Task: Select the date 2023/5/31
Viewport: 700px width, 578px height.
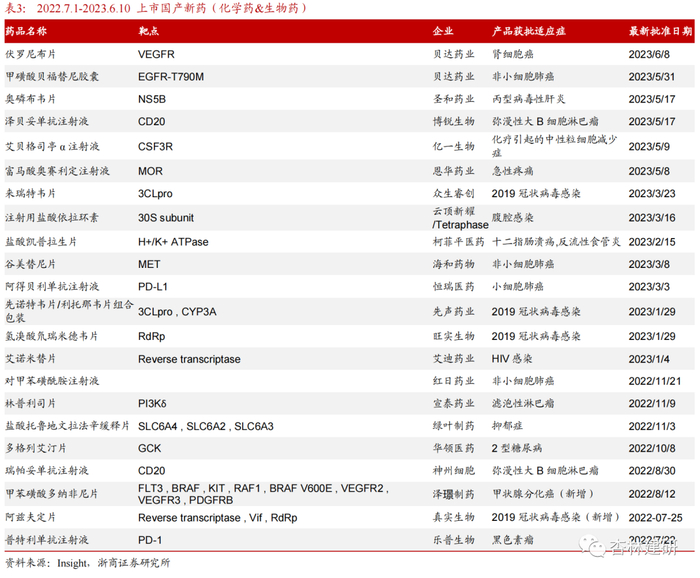Action: point(652,77)
